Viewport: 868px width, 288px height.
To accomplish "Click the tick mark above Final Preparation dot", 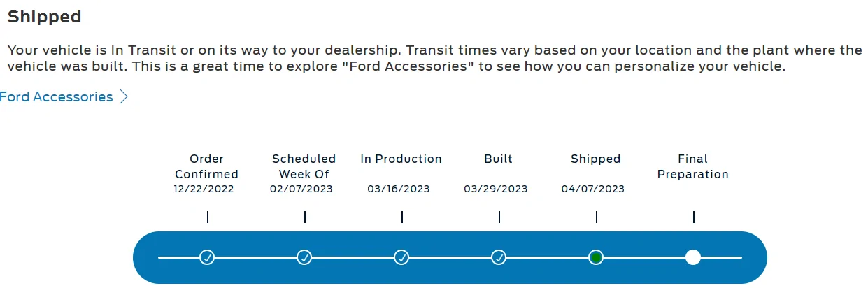I will (x=693, y=217).
